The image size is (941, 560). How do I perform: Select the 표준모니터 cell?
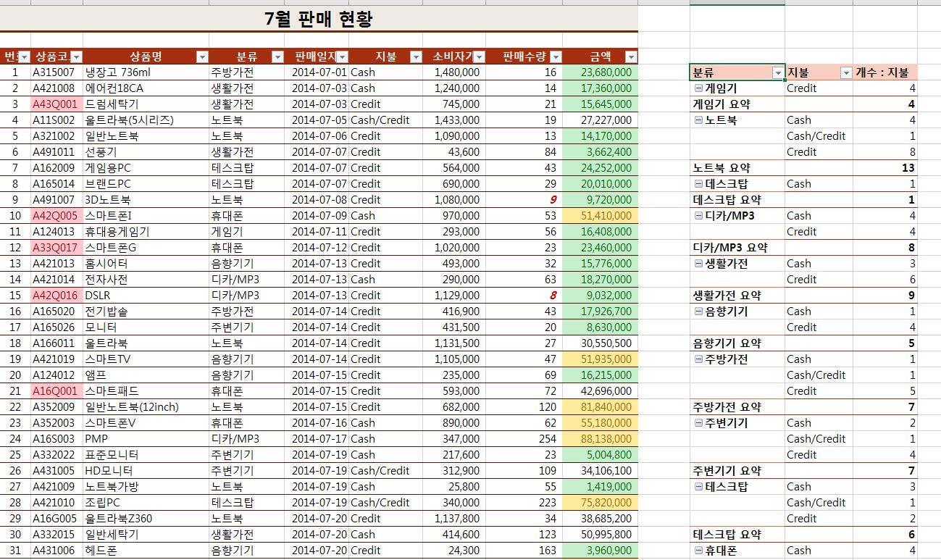pos(146,455)
